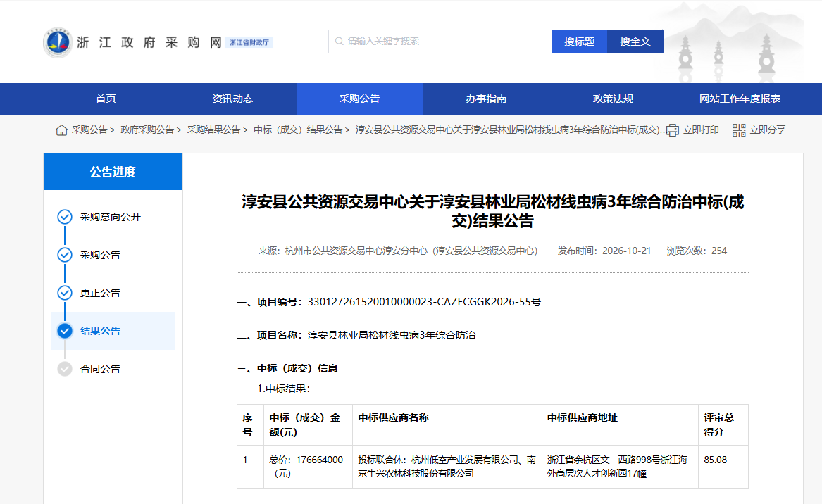Open the 首页 navigation tab
Image resolution: width=822 pixels, height=504 pixels.
coord(106,99)
